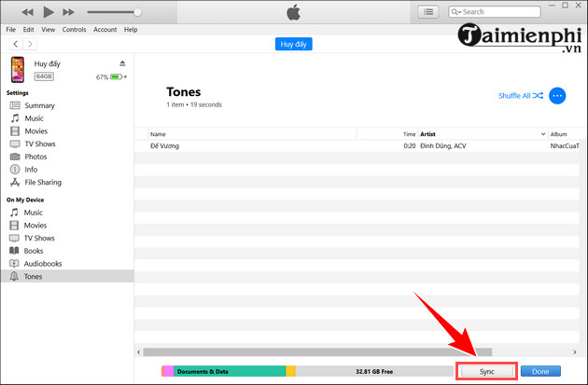Click the rewind previous track button
Screen dimensions: 588x385
tap(27, 12)
